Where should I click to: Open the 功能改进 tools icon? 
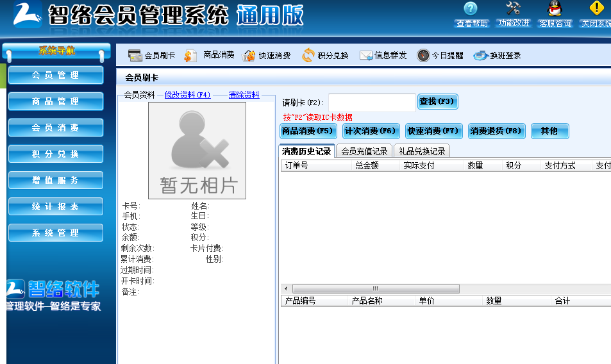coord(514,9)
